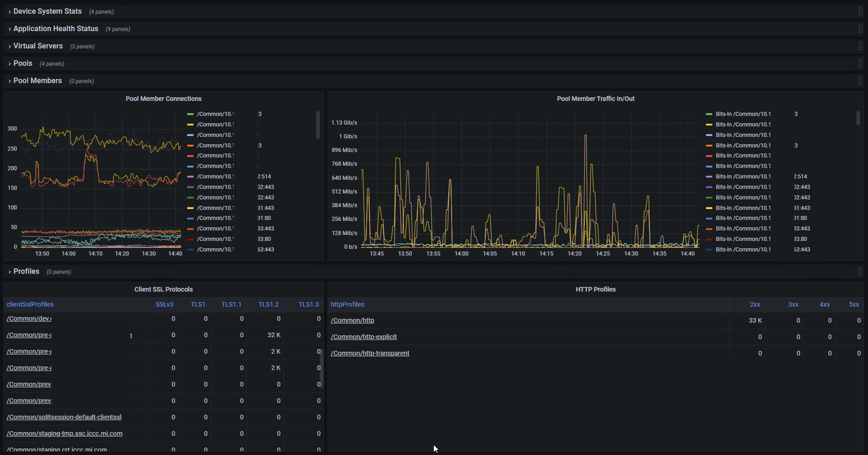The image size is (868, 455).
Task: Open the Pool Member Traffic In/Out panel title menu
Action: click(595, 99)
